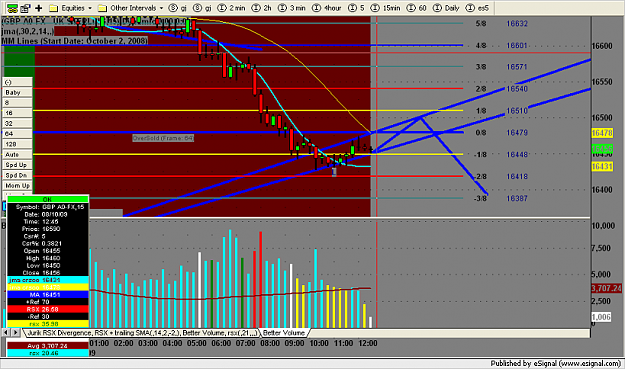This screenshot has width=625, height=369.
Task: Select the es5 interval shortcut
Action: pos(477,8)
